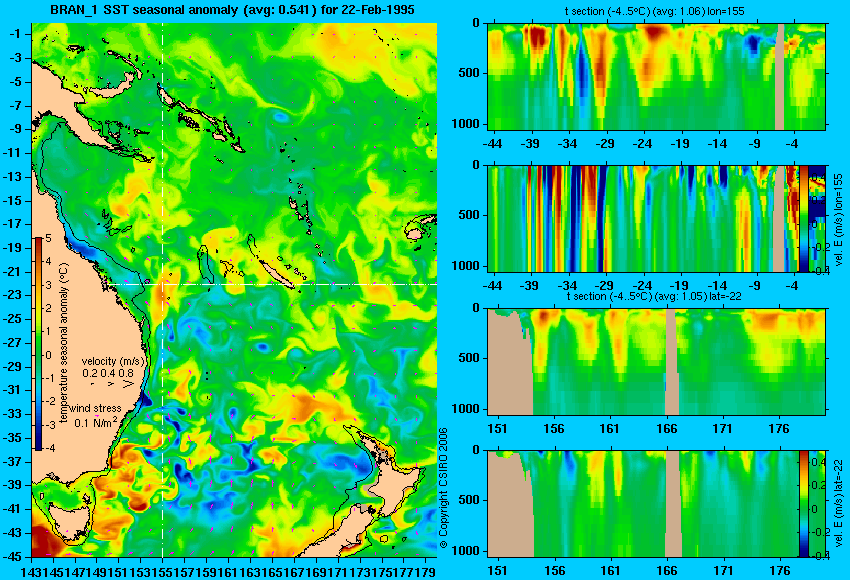Click the BRAN_1 SST seasonal anomaly title

(232, 9)
